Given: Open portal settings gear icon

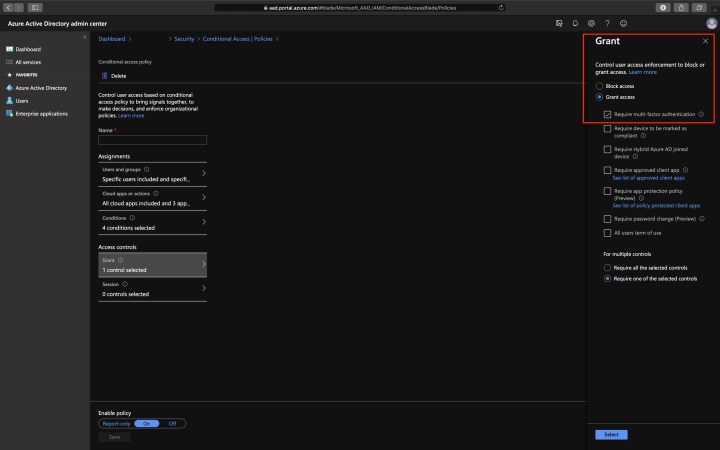Looking at the screenshot, I should click(x=591, y=22).
